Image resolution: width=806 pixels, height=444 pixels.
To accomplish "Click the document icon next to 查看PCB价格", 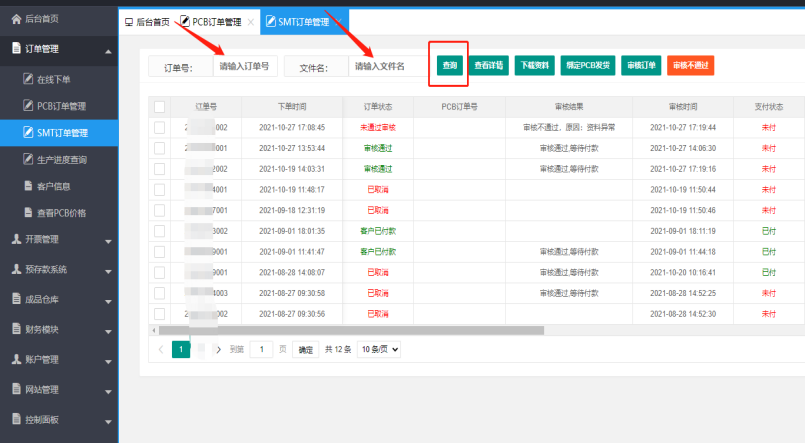I will pyautogui.click(x=28, y=213).
